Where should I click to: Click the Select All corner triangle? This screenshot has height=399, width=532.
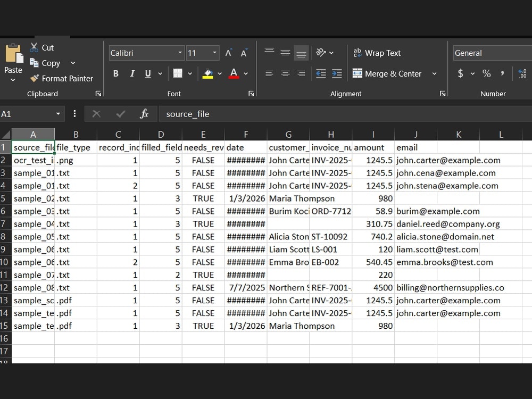[6, 135]
